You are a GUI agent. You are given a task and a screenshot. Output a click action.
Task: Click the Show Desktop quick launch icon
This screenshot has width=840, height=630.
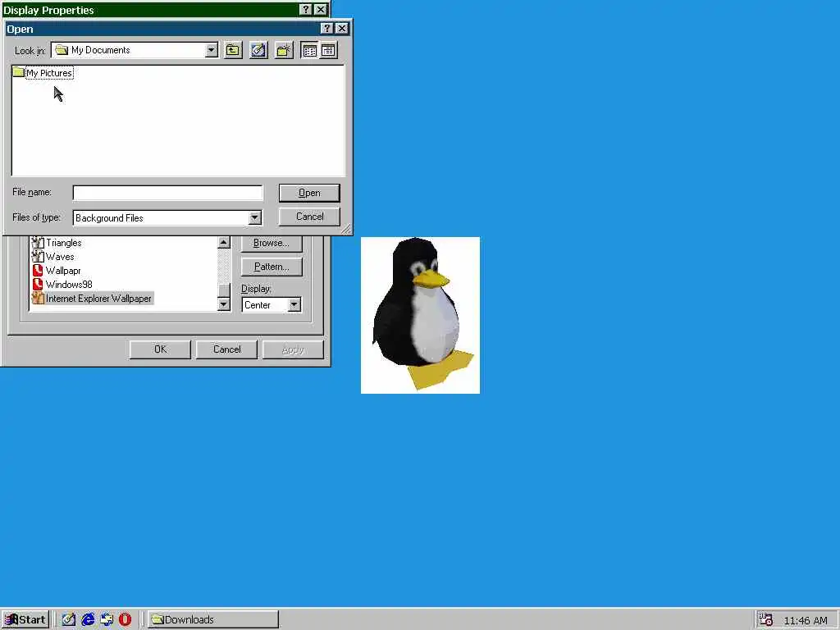[69, 620]
